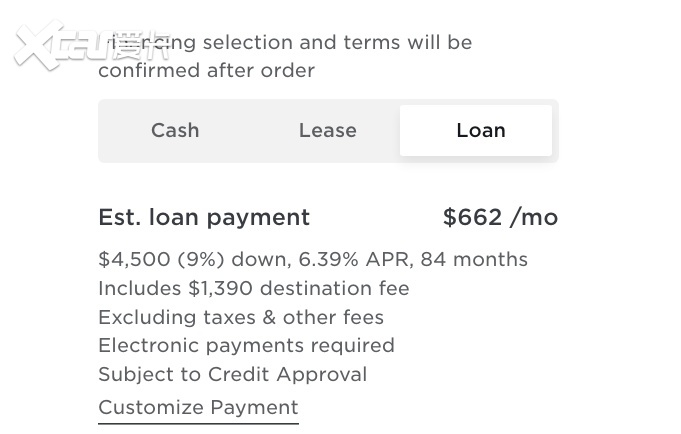Click the Subject to Credit Approval line
The width and height of the screenshot is (681, 434).
pos(232,374)
